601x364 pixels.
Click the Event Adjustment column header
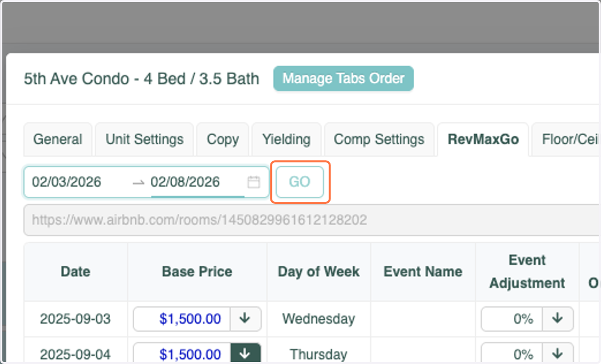point(527,272)
